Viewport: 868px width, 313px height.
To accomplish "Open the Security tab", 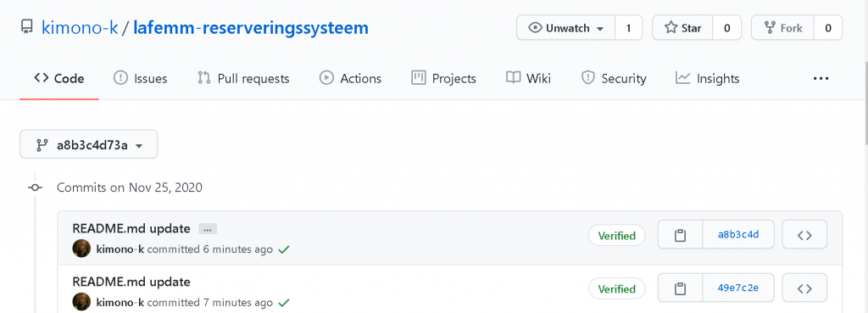I will [x=614, y=79].
